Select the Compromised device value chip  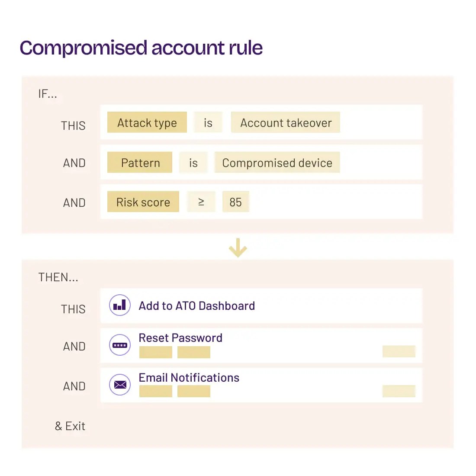click(277, 163)
